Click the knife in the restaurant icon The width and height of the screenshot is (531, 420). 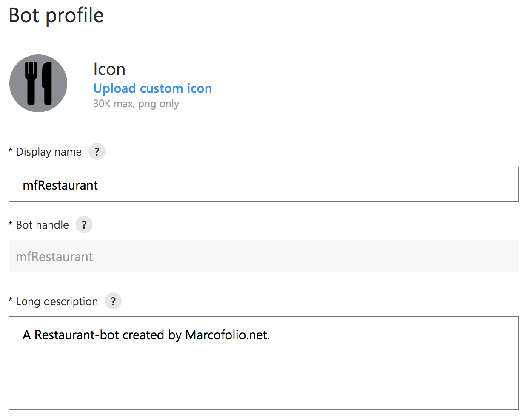click(47, 83)
